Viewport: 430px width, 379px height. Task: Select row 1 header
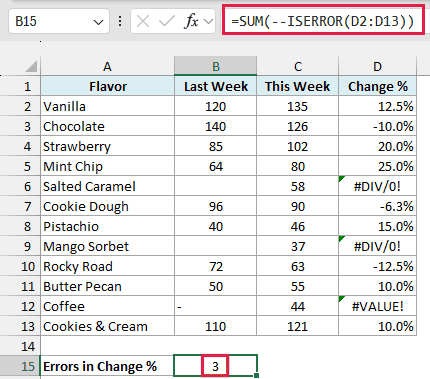click(20, 86)
